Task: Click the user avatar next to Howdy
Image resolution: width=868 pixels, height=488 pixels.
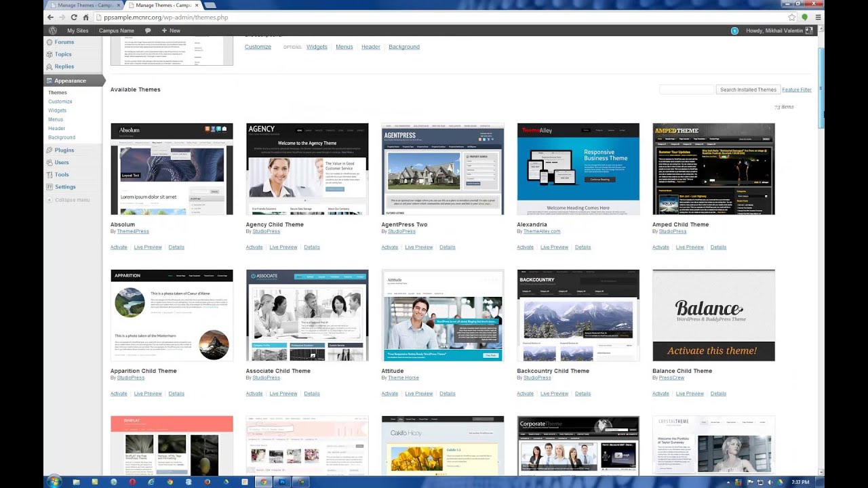Action: (808, 30)
